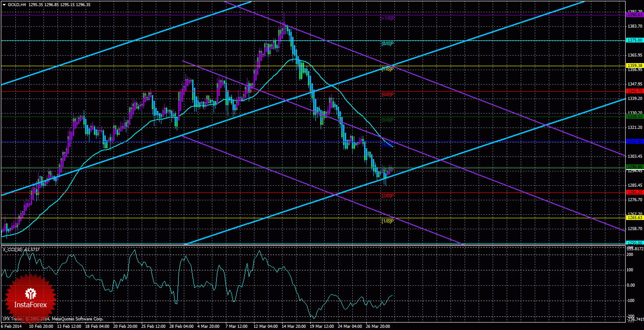
Task: Click the [5/8]P Murrey level label
Action: [x=388, y=120]
